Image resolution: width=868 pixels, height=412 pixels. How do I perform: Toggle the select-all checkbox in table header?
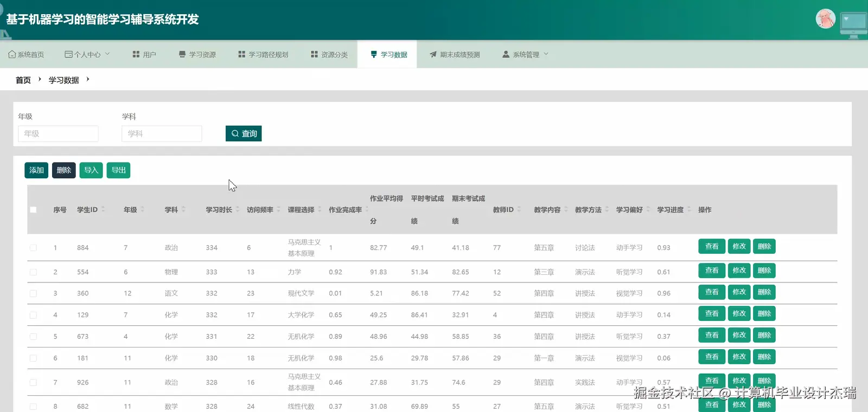pyautogui.click(x=33, y=210)
